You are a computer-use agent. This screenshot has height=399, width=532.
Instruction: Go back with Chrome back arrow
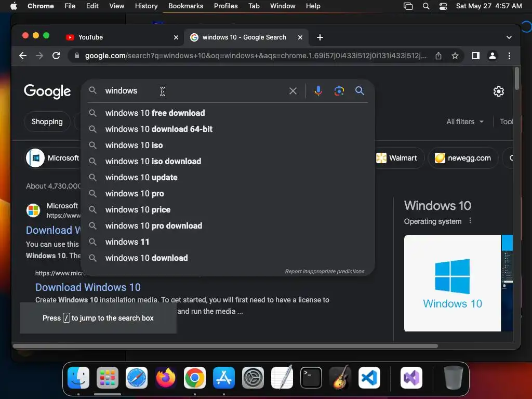23,56
